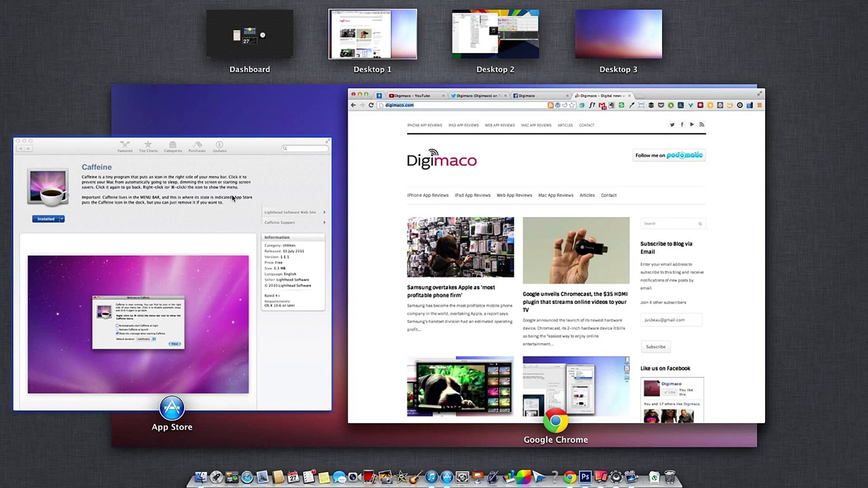
Task: Expand Lighthead Software Web Site arrow
Action: [324, 212]
